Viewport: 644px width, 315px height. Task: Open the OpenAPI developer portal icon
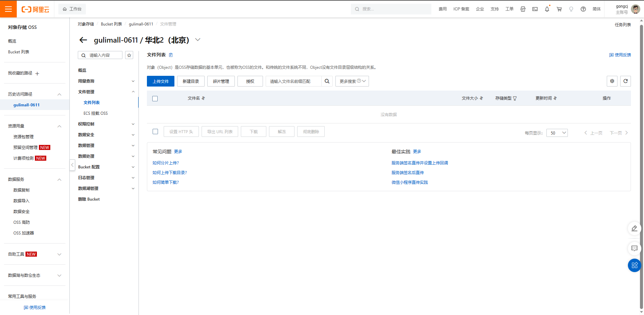click(523, 9)
